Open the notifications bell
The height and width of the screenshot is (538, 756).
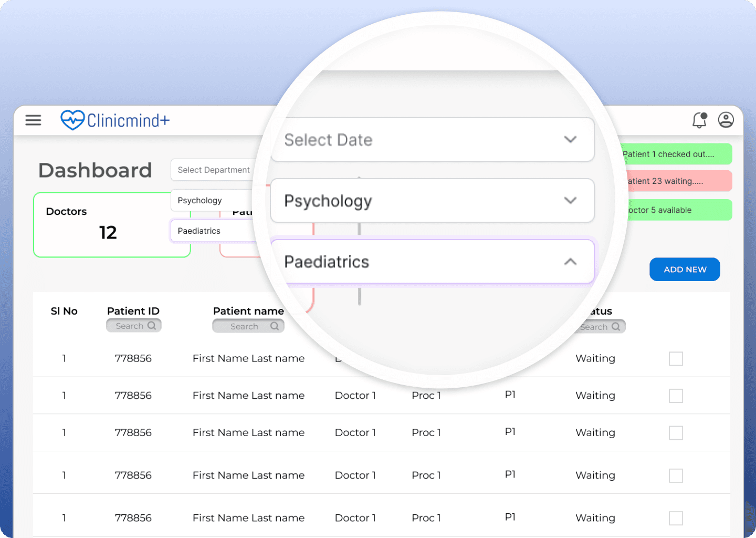pyautogui.click(x=699, y=120)
